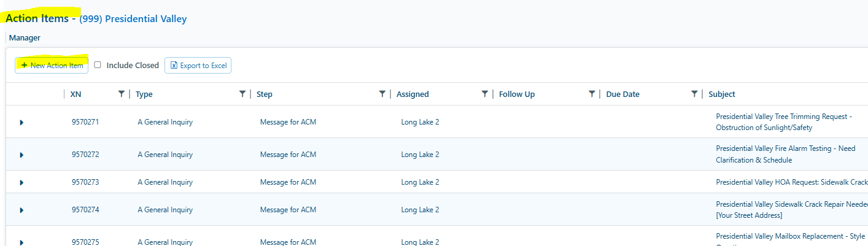Screen dimensions: 868x246
Task: Click the Excel icon in Export button
Action: [x=174, y=65]
